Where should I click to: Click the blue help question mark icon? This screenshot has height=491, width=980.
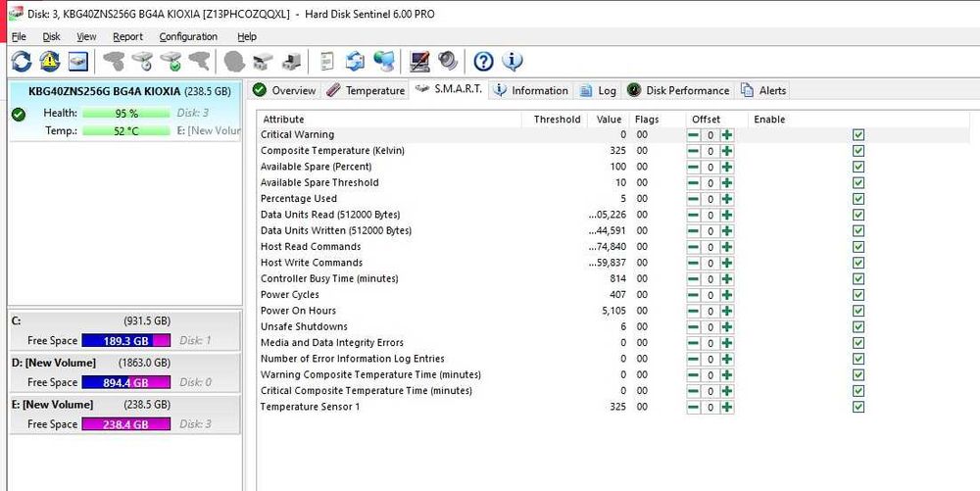[483, 61]
